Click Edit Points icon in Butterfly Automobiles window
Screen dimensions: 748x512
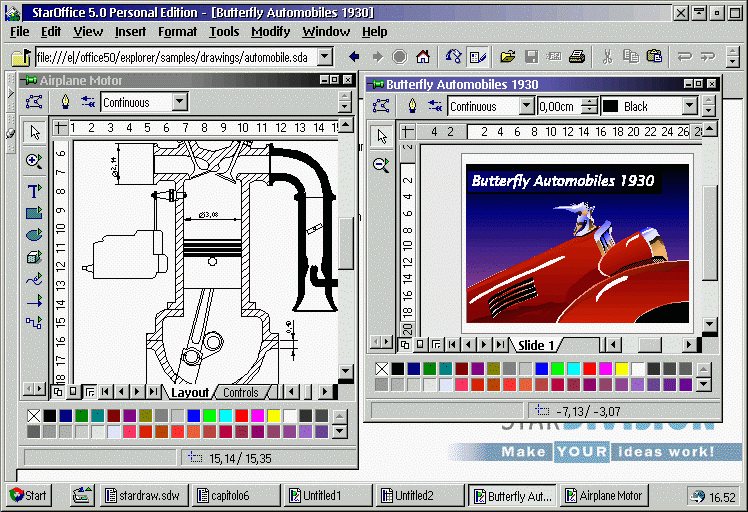381,105
